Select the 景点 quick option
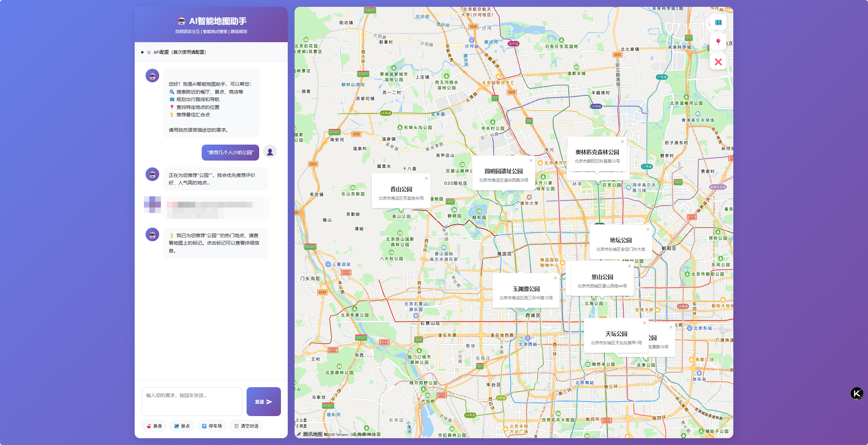Image resolution: width=868 pixels, height=445 pixels. click(182, 426)
